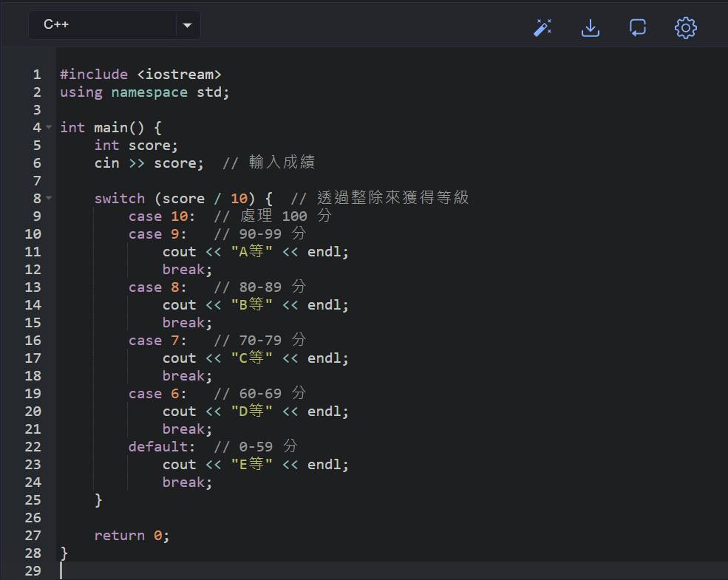Click line number 8 in gutter
Viewport: 728px width, 580px height.
[x=37, y=199]
